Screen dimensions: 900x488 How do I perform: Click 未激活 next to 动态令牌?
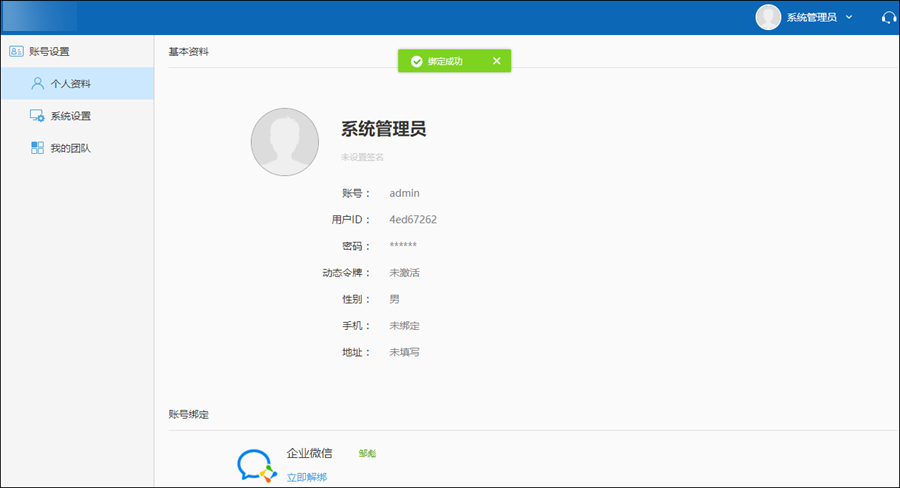click(405, 272)
